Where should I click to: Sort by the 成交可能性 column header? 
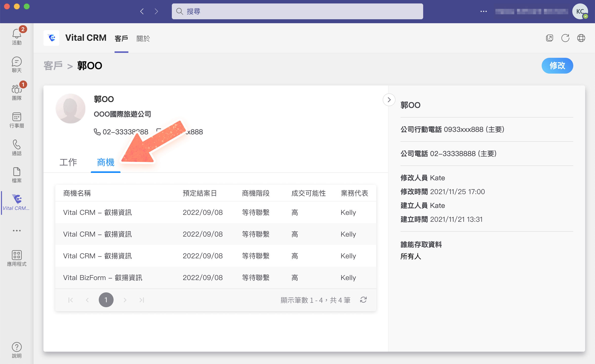309,193
